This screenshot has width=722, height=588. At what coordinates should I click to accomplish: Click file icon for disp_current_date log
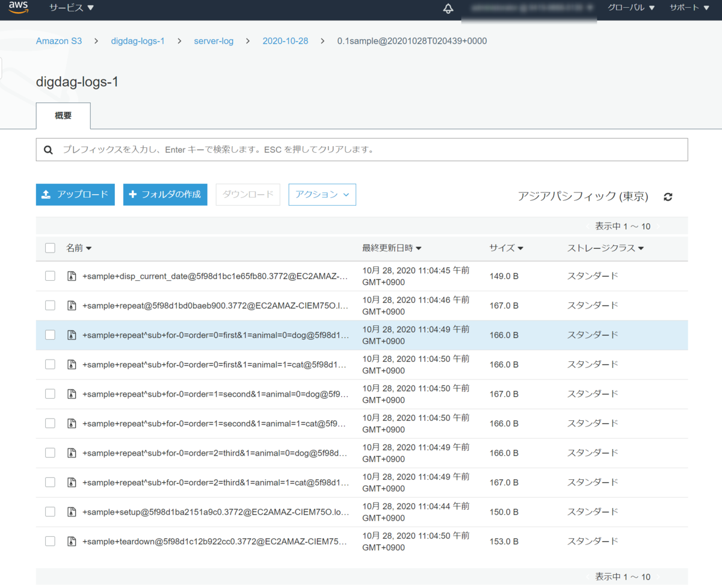click(72, 276)
